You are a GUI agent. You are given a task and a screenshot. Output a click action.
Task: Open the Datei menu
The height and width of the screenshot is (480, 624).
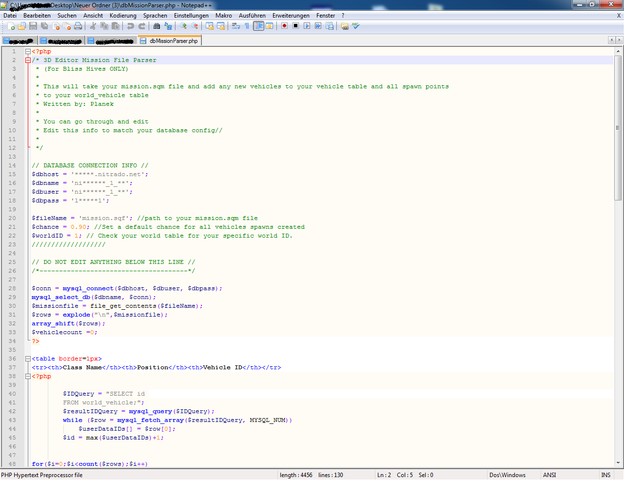(x=10, y=16)
